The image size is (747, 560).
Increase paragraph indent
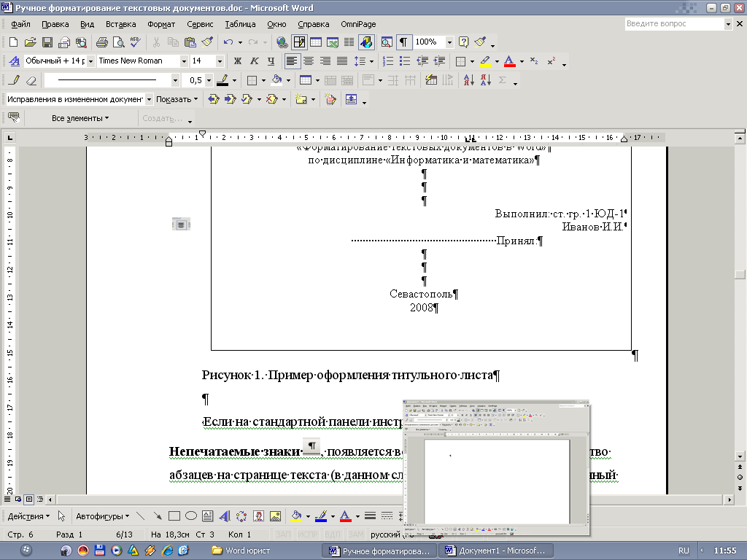pyautogui.click(x=438, y=61)
